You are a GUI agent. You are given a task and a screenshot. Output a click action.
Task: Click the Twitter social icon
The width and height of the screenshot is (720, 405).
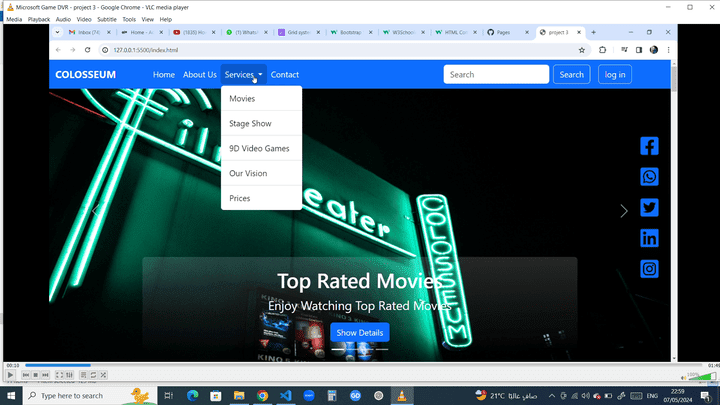pos(649,208)
